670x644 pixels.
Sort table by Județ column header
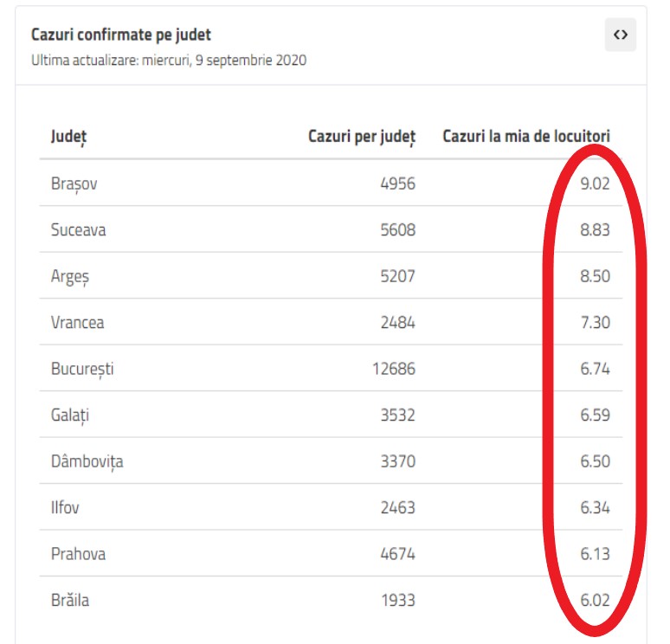coord(68,137)
